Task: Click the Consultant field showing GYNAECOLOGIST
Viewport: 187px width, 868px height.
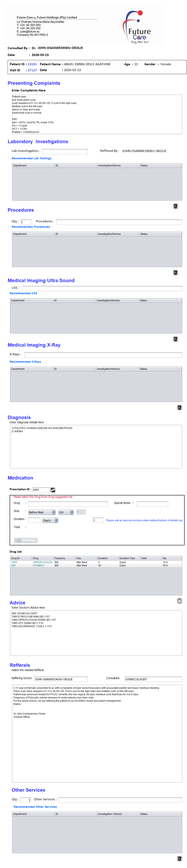Action: click(x=153, y=679)
